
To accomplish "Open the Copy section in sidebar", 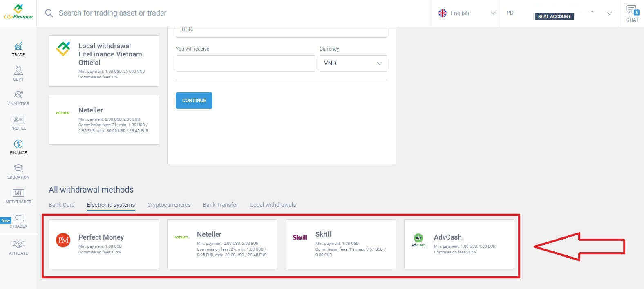I will pyautogui.click(x=18, y=74).
